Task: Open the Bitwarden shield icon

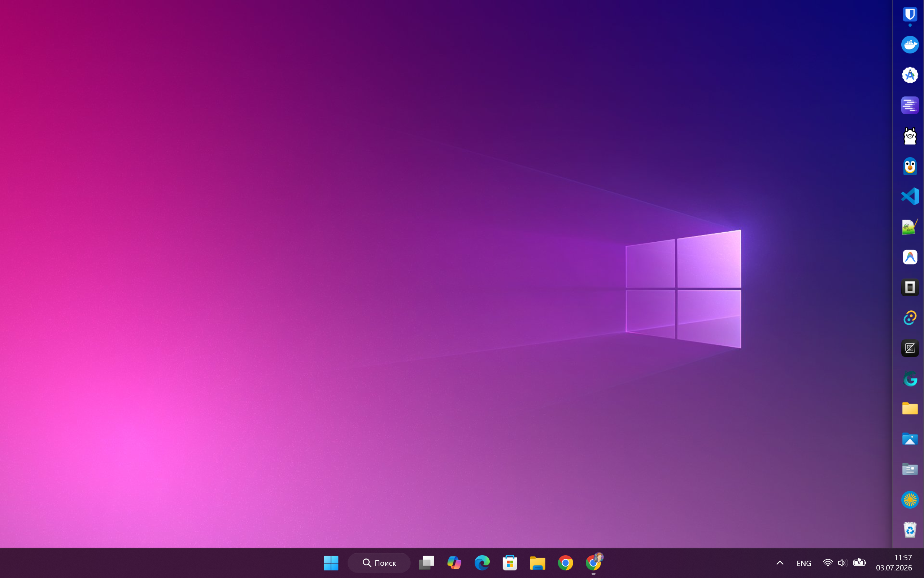Action: point(910,14)
